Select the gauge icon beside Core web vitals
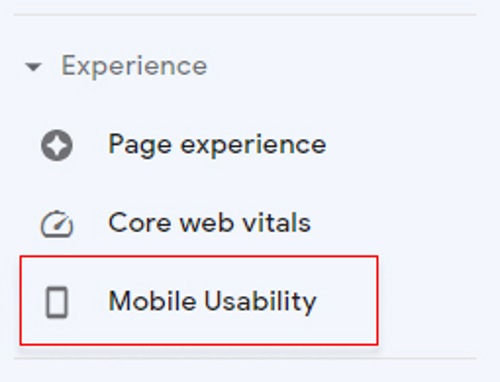The width and height of the screenshot is (500, 382). [x=57, y=224]
